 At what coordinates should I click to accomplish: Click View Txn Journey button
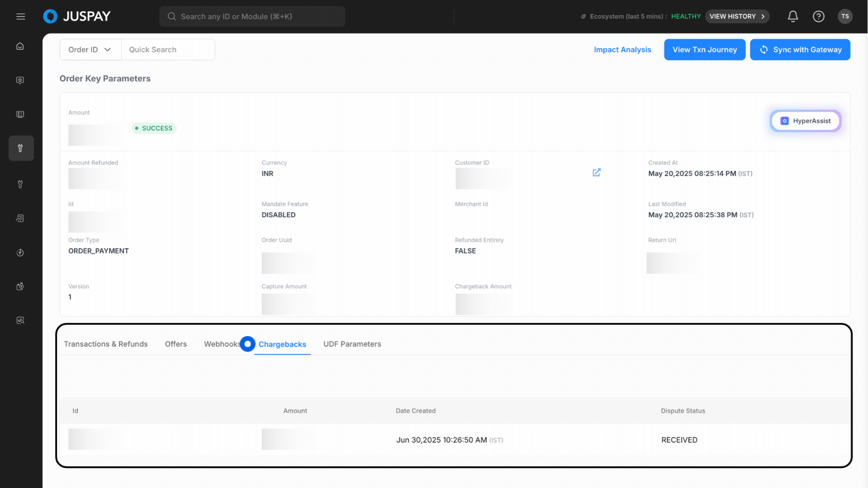point(705,50)
